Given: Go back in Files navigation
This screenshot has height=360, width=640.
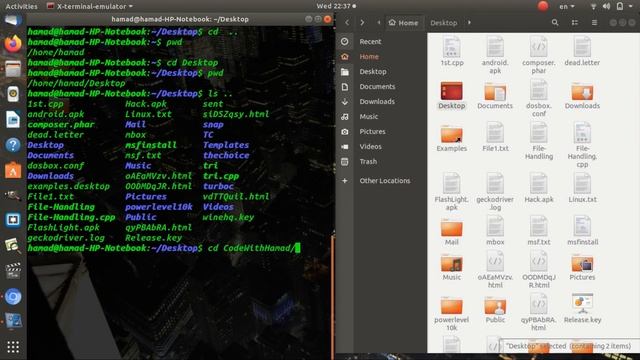Looking at the screenshot, I should [347, 23].
